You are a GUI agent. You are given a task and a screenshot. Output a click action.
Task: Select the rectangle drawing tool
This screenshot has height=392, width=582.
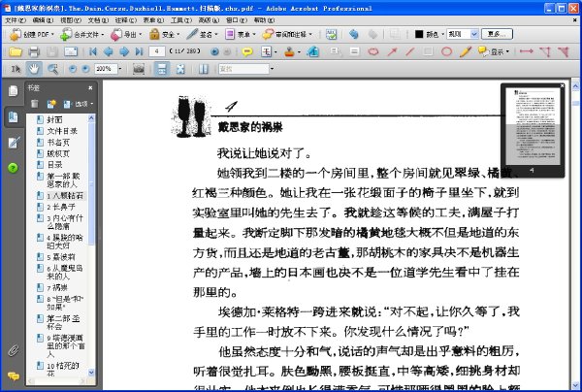pos(428,51)
